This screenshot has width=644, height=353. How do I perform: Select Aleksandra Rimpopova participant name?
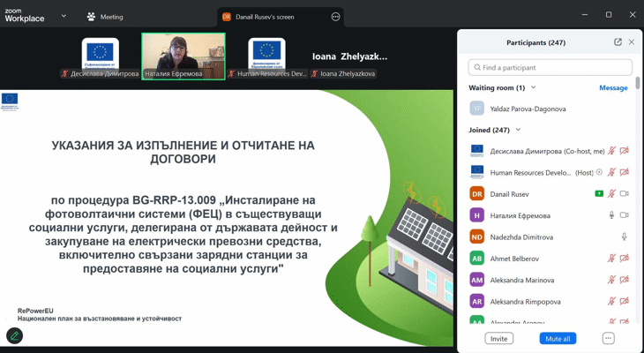[x=525, y=301]
